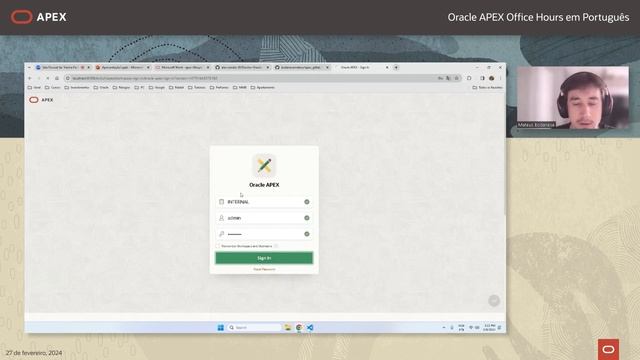Open the Oracle APEX Sign In tab
640x360 pixels.
point(362,67)
